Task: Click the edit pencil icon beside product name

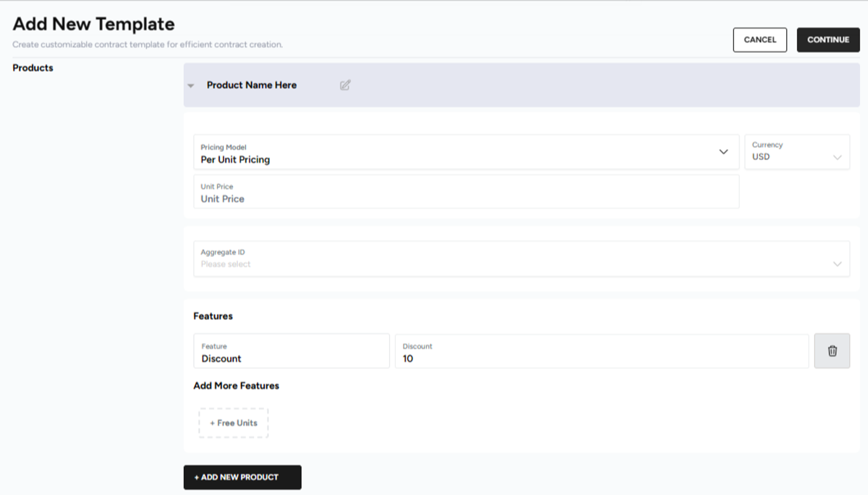Action: (x=345, y=85)
